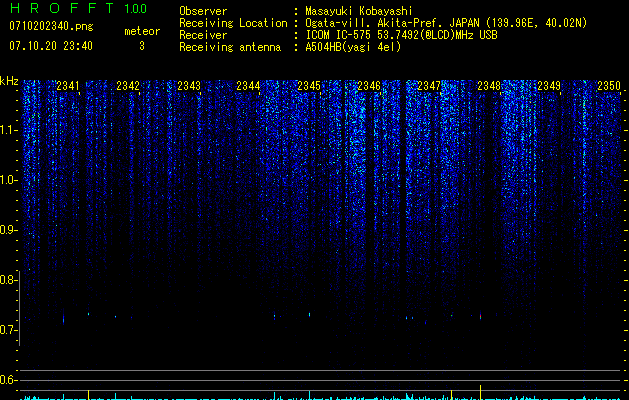
Task: Click the 0.9 kHz axis label
Action: [x=8, y=230]
